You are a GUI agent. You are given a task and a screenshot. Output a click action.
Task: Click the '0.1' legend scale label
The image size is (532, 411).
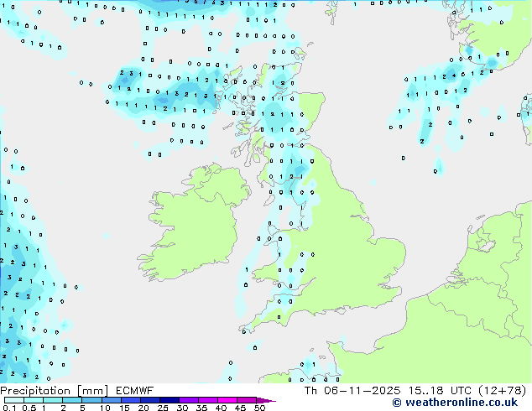click(x=9, y=408)
